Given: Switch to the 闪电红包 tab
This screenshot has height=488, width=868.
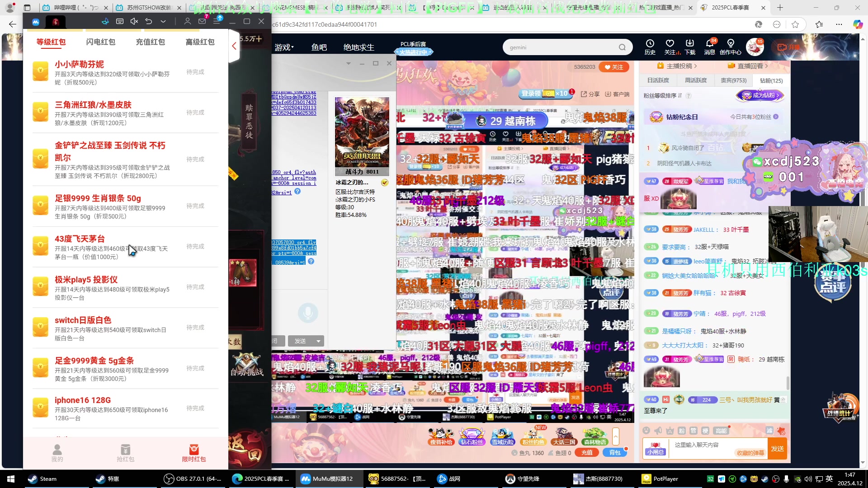Looking at the screenshot, I should (101, 42).
